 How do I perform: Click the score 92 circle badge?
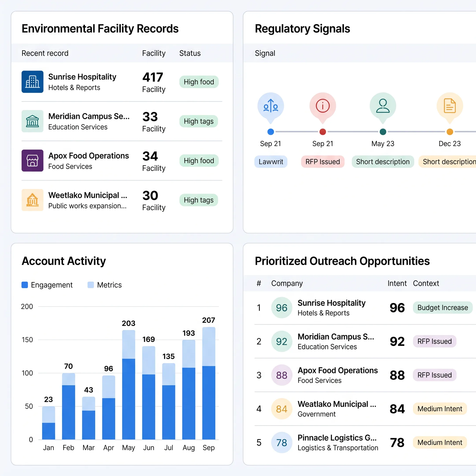tap(282, 342)
